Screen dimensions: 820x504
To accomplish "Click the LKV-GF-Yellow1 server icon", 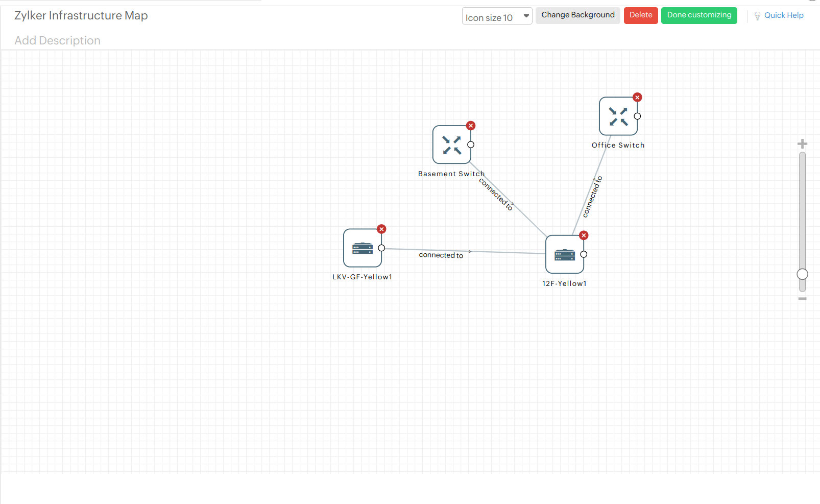I will [x=362, y=249].
